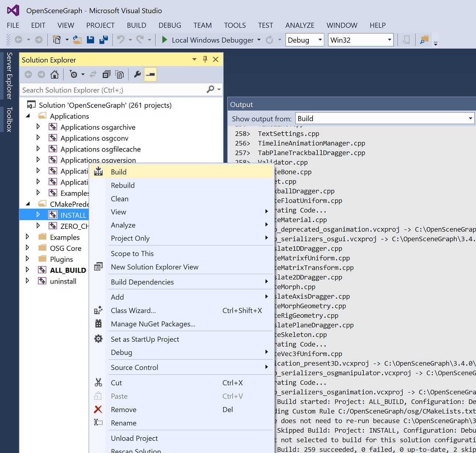
Task: Click Cut in the context menu
Action: (181, 383)
